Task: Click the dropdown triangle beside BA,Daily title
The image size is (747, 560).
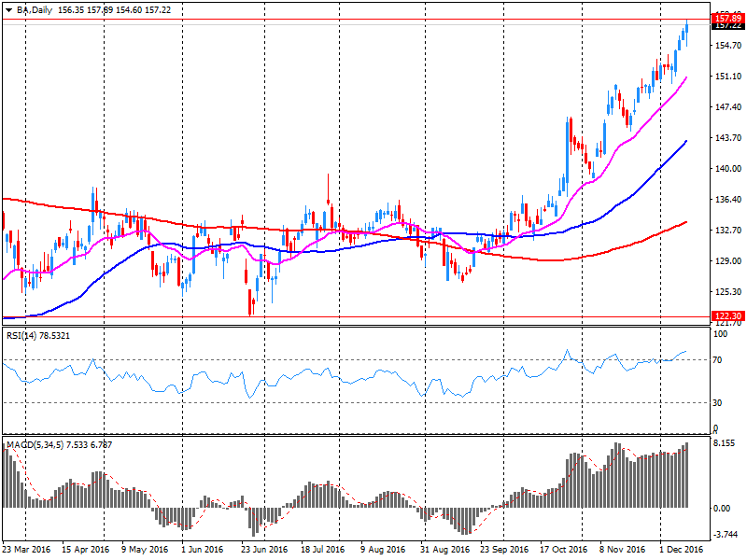Action: pyautogui.click(x=8, y=10)
